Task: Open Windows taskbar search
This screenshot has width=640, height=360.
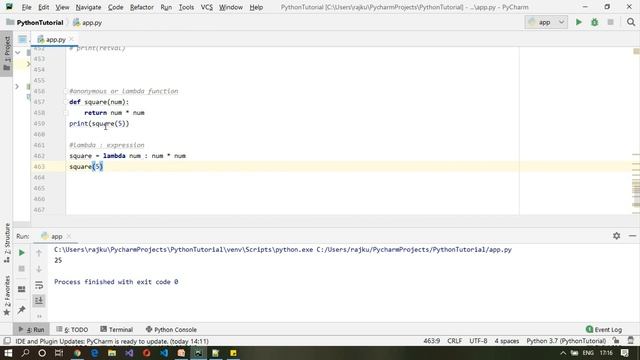Action: pyautogui.click(x=25, y=353)
